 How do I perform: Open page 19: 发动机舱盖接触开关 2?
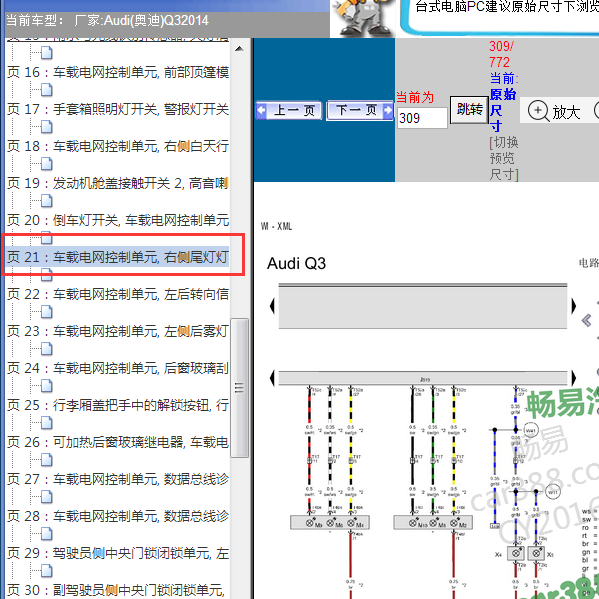(118, 183)
